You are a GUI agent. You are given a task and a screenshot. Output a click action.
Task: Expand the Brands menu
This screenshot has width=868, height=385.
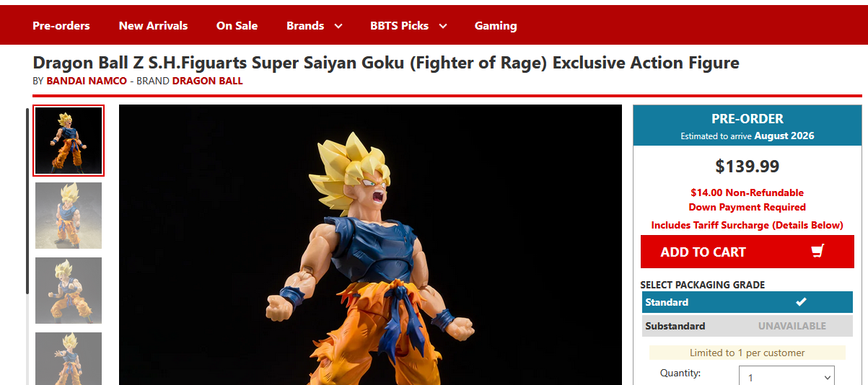[x=314, y=25]
